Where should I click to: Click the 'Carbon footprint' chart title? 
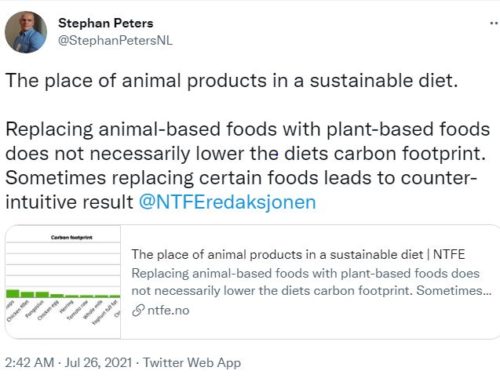pyautogui.click(x=71, y=237)
